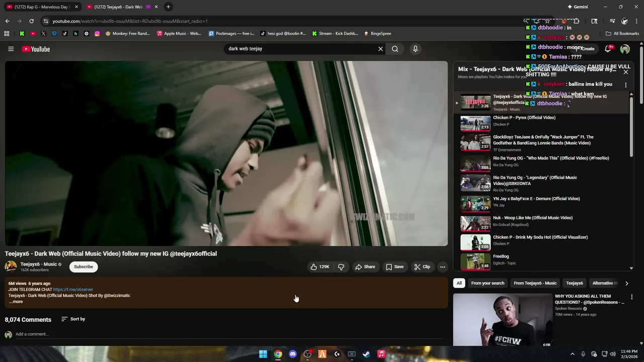Open Mix playlist three-dot options
The width and height of the screenshot is (644, 362).
coord(625,85)
